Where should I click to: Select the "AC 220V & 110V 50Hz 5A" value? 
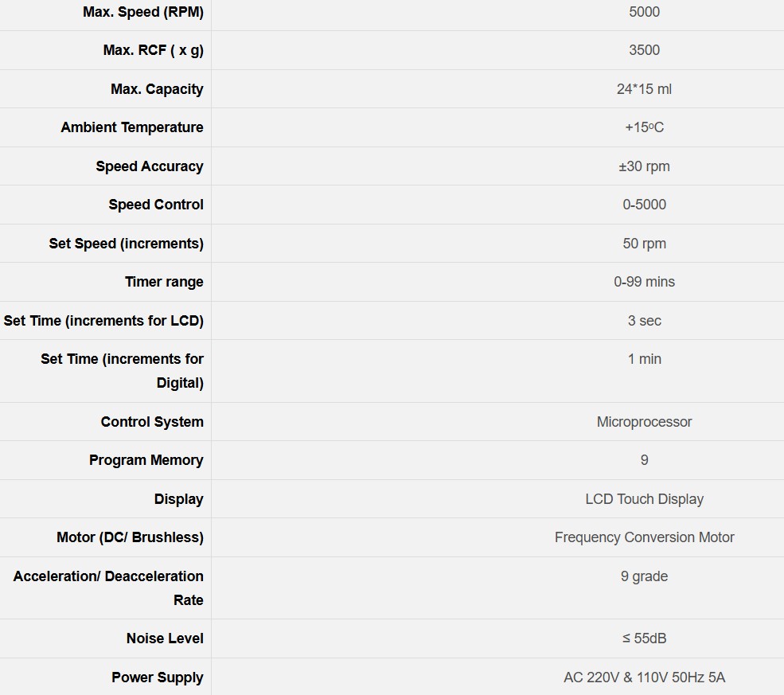(x=644, y=677)
